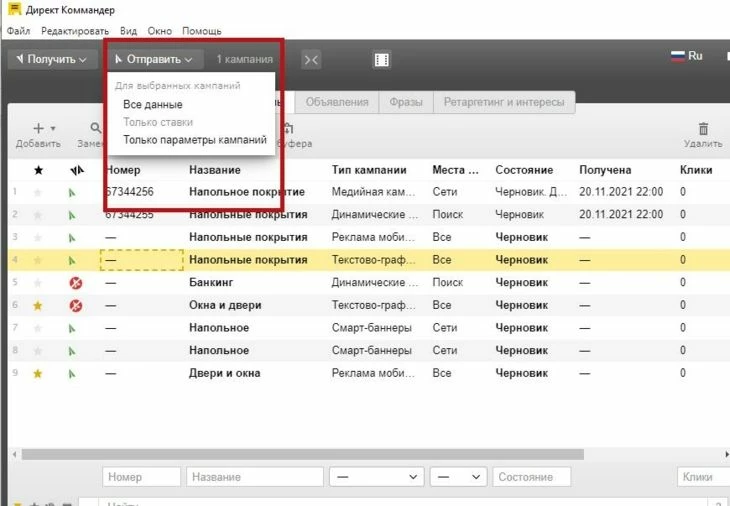730x506 pixels.
Task: Click green status icon in row 2
Action: pyautogui.click(x=72, y=216)
